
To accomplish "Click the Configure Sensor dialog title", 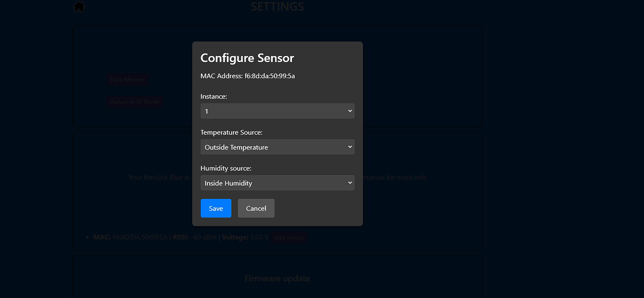I will coord(247,58).
